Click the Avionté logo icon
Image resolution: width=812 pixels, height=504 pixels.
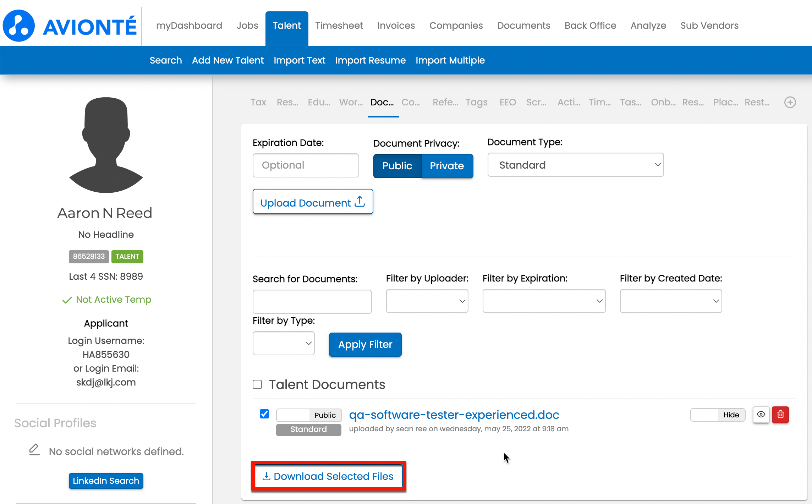click(x=19, y=26)
